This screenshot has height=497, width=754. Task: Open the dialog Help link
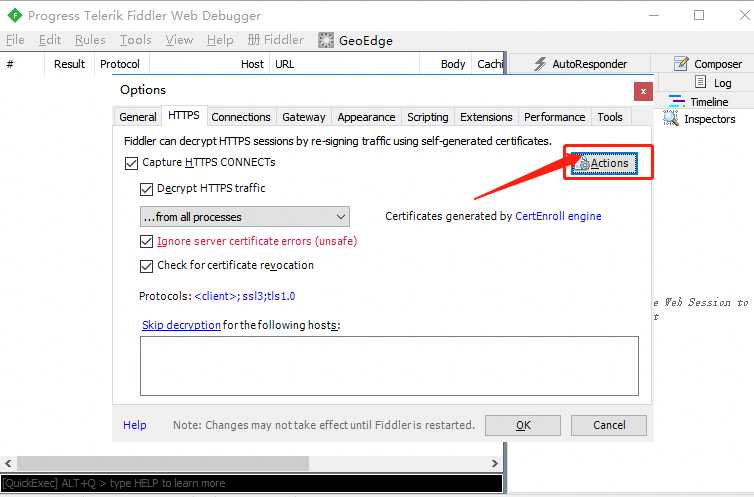(135, 425)
